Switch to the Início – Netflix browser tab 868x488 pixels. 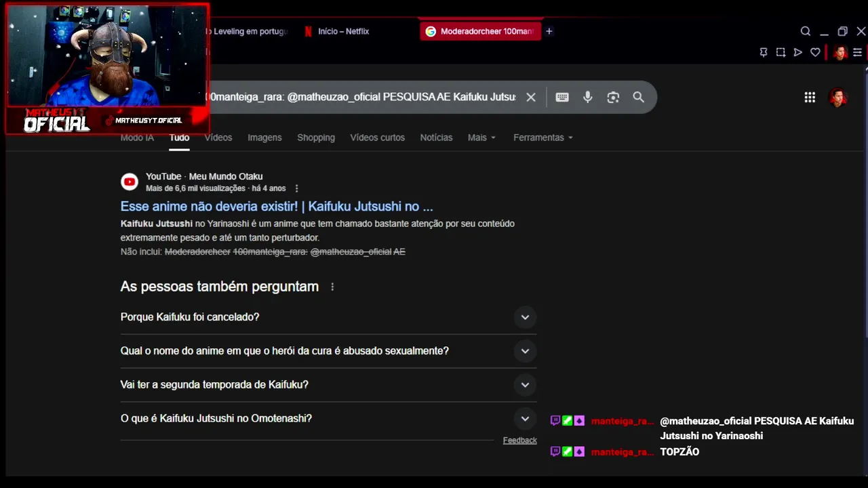pos(344,31)
